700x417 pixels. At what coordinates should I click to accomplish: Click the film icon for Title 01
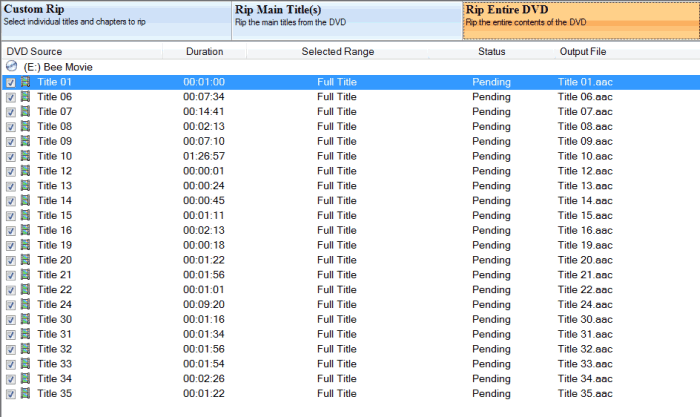click(25, 82)
